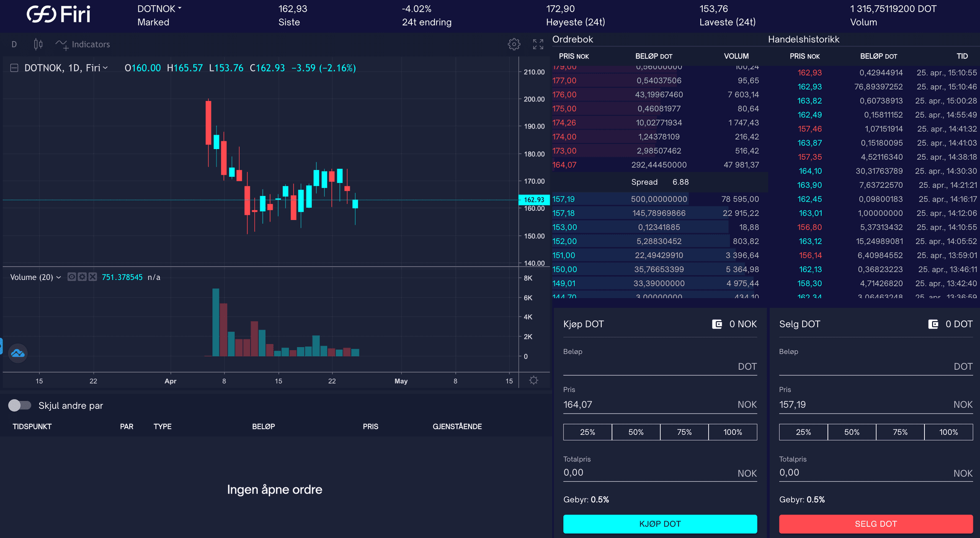The height and width of the screenshot is (538, 980).
Task: Enter fullscreen chart mode
Action: point(538,44)
